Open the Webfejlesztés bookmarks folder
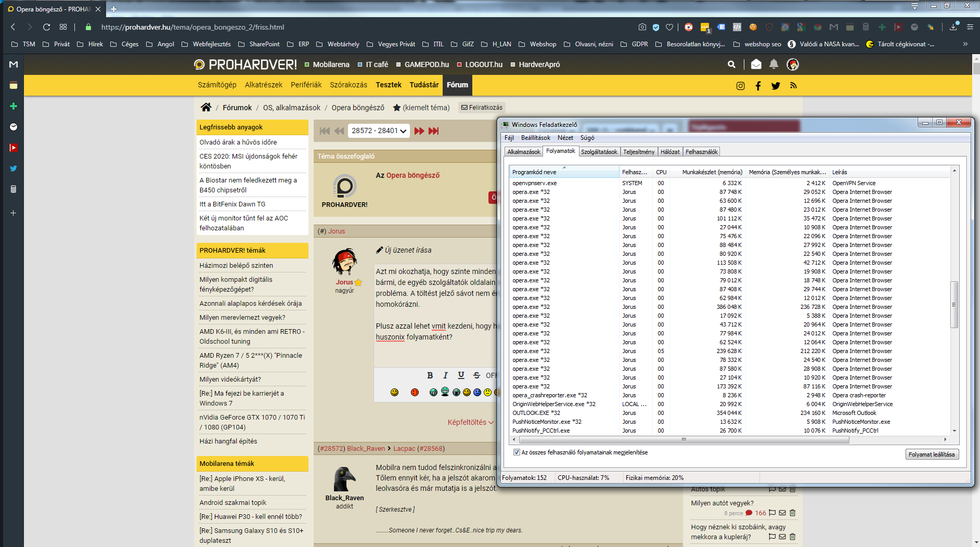Screen dimensions: 980x547 206,44
